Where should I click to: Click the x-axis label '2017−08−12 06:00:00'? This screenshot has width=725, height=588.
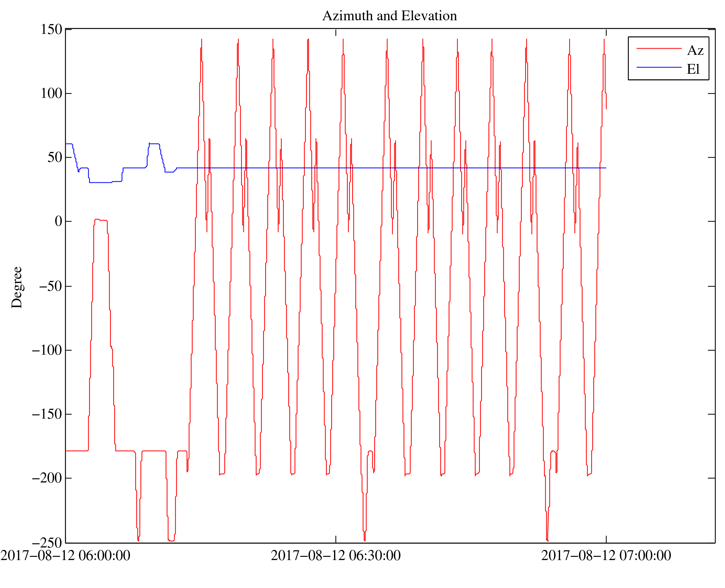coord(65,556)
